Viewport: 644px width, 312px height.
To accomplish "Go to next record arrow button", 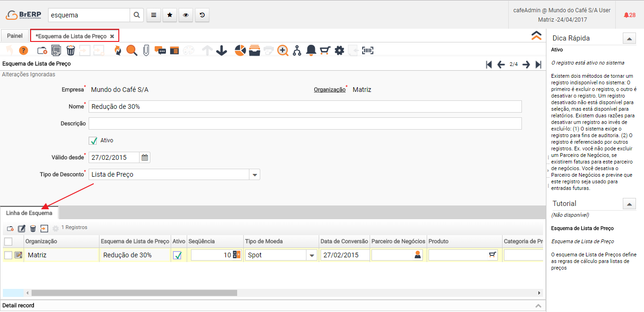I will (x=526, y=65).
